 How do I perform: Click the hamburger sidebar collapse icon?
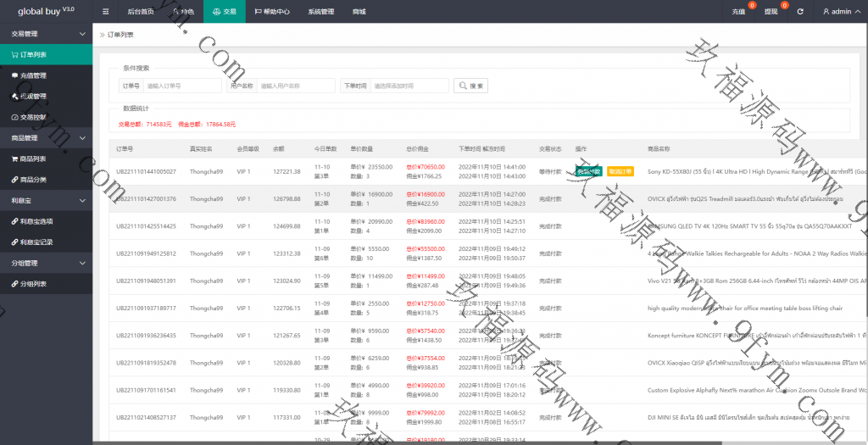click(105, 12)
